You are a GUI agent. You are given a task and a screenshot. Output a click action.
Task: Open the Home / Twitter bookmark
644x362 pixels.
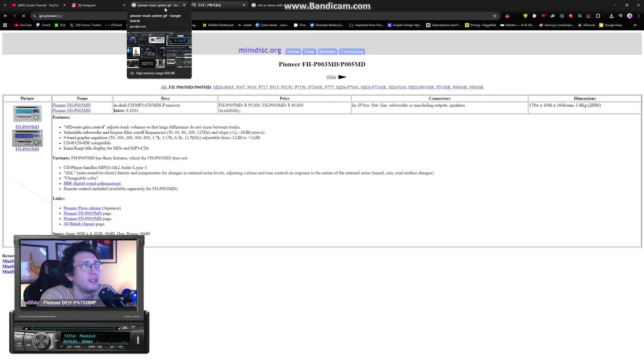pos(86,25)
